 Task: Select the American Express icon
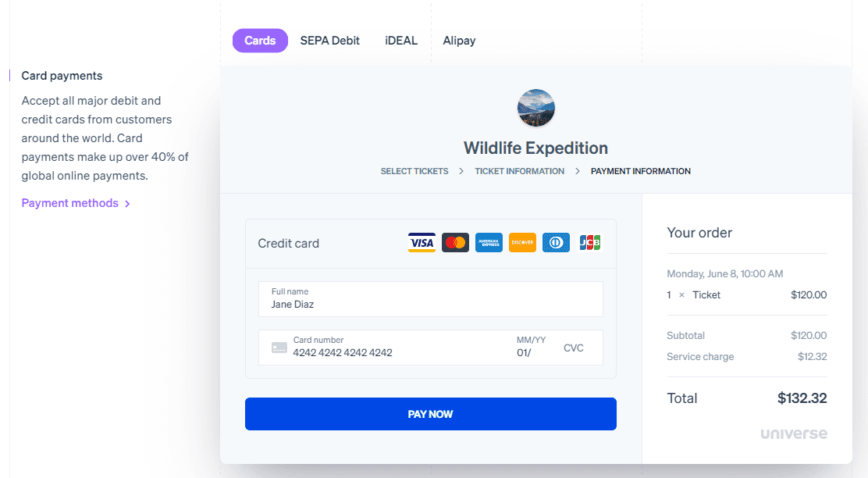click(489, 242)
